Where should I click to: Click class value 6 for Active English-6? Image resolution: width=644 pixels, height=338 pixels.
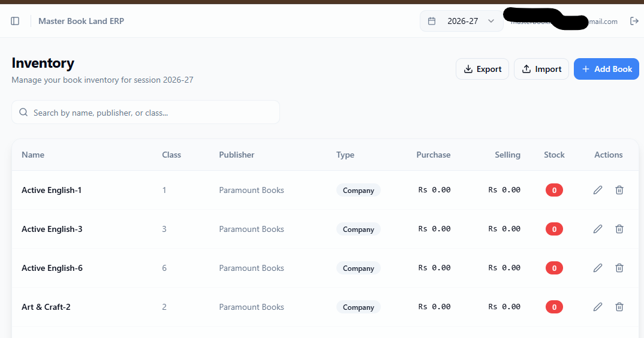coord(164,268)
